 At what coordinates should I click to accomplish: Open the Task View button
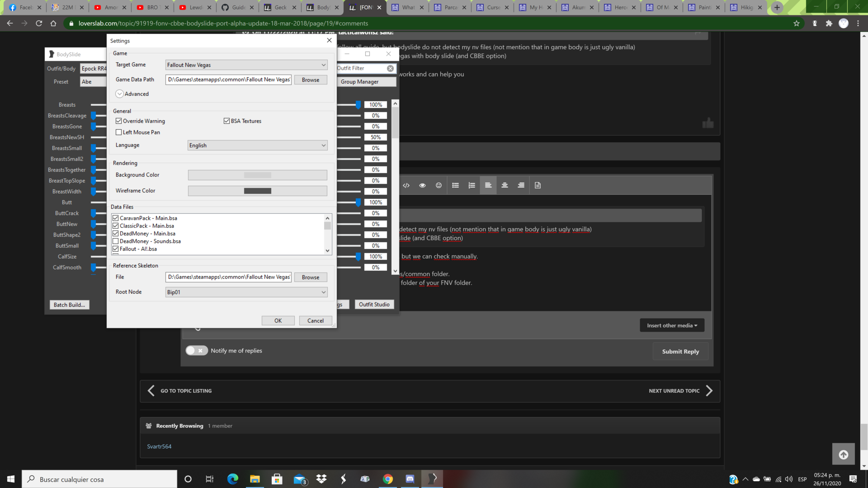point(209,479)
